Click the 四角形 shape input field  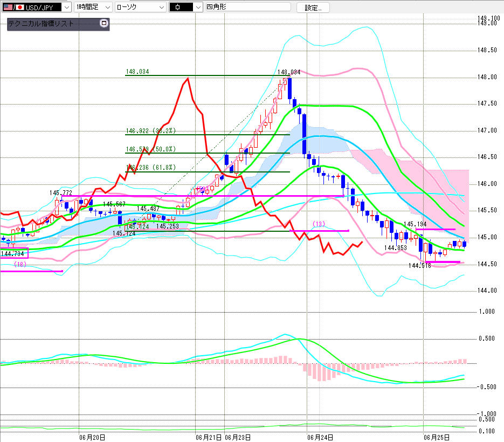tap(248, 7)
